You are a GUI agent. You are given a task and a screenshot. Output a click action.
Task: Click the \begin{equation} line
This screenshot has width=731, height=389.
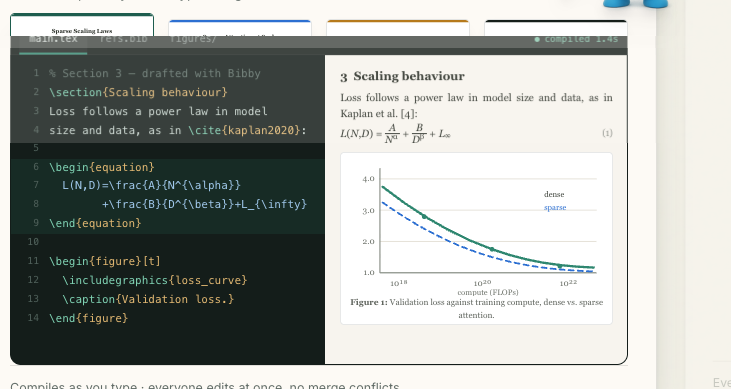(102, 167)
